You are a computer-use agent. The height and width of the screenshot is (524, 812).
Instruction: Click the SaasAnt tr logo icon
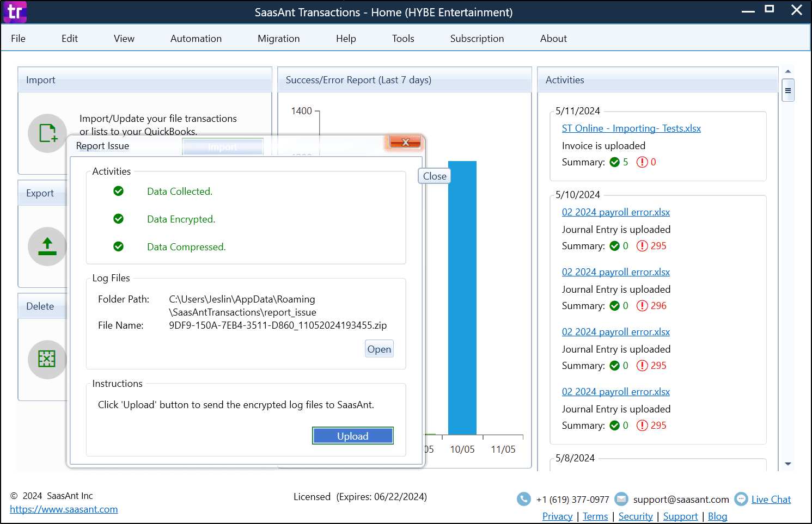click(x=15, y=11)
